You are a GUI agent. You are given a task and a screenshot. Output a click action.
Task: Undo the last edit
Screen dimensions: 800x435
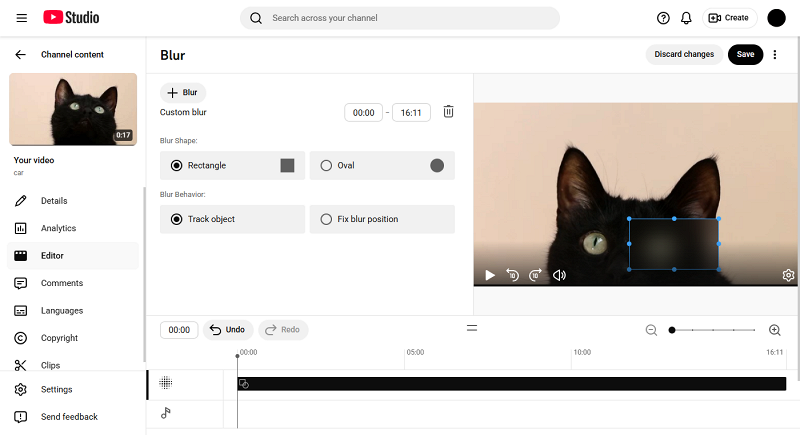pyautogui.click(x=228, y=330)
